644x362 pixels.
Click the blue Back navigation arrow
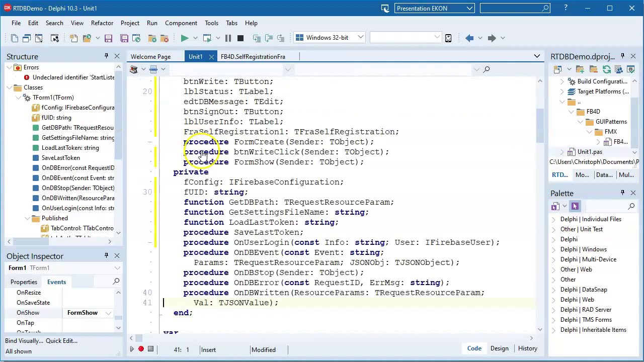coord(469,38)
